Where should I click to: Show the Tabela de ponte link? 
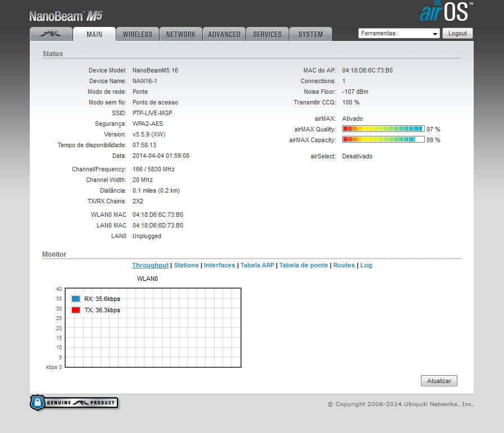pos(303,265)
